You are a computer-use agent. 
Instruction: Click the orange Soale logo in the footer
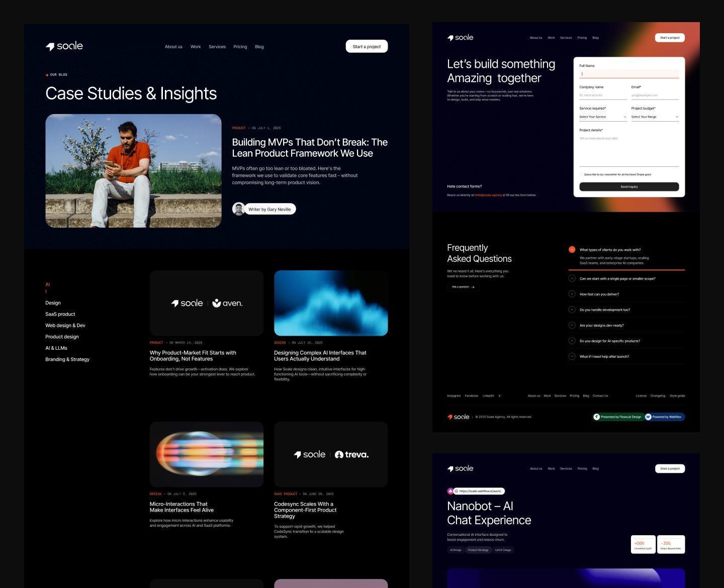(x=458, y=417)
